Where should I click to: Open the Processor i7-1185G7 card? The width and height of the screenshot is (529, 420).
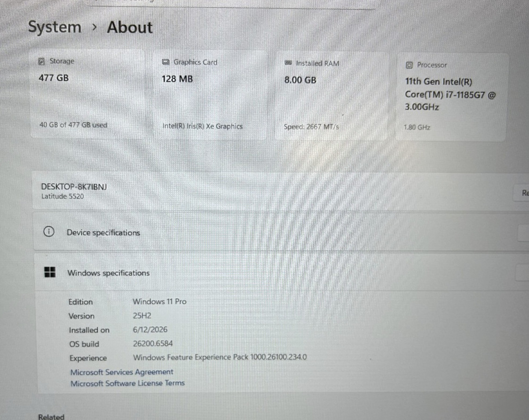[x=451, y=97]
